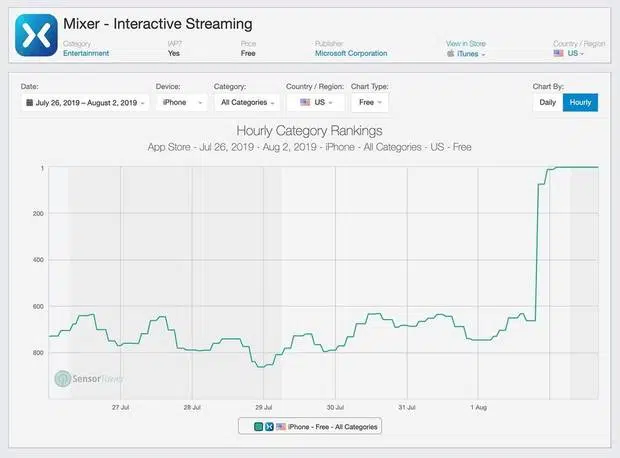Toggle the iPhone - Free - All Categories legend entry

click(x=310, y=426)
